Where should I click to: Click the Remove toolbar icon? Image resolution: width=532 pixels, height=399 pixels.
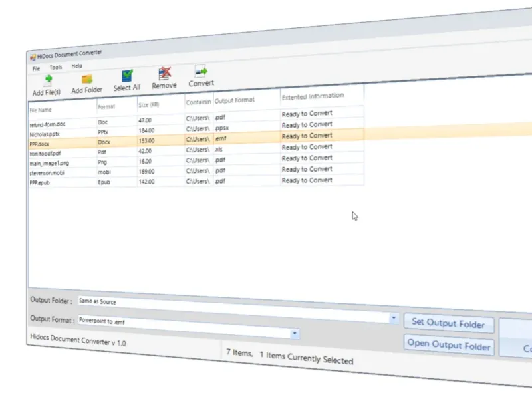(164, 73)
